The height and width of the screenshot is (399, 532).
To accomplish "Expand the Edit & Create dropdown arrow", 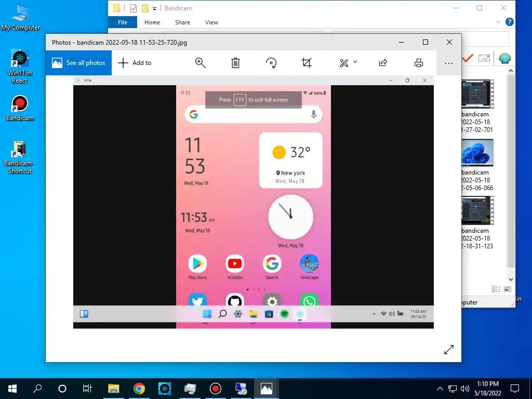I will (x=355, y=62).
